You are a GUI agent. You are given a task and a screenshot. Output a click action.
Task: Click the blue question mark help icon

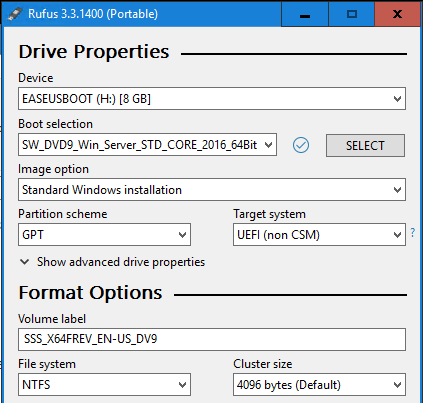pos(413,232)
